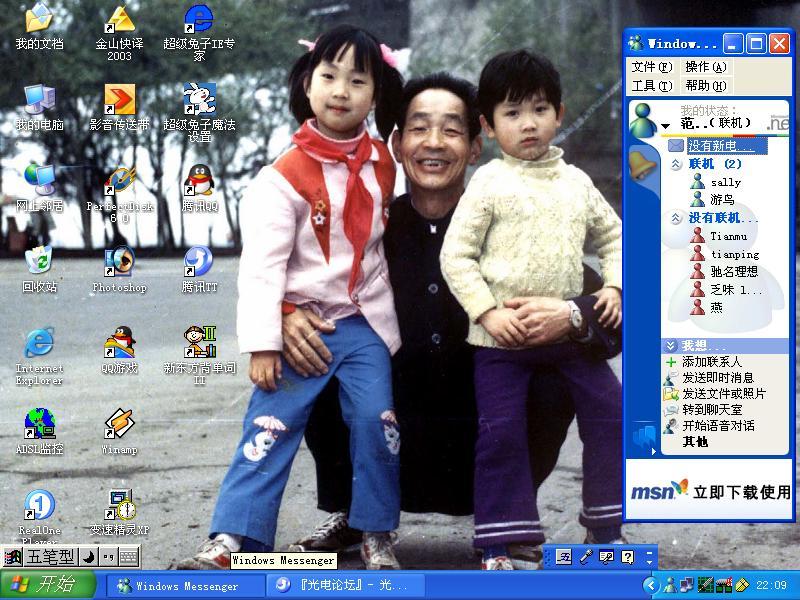Open the 工具(T) menu in Messenger
Screen dimensions: 800x600
pyautogui.click(x=652, y=86)
